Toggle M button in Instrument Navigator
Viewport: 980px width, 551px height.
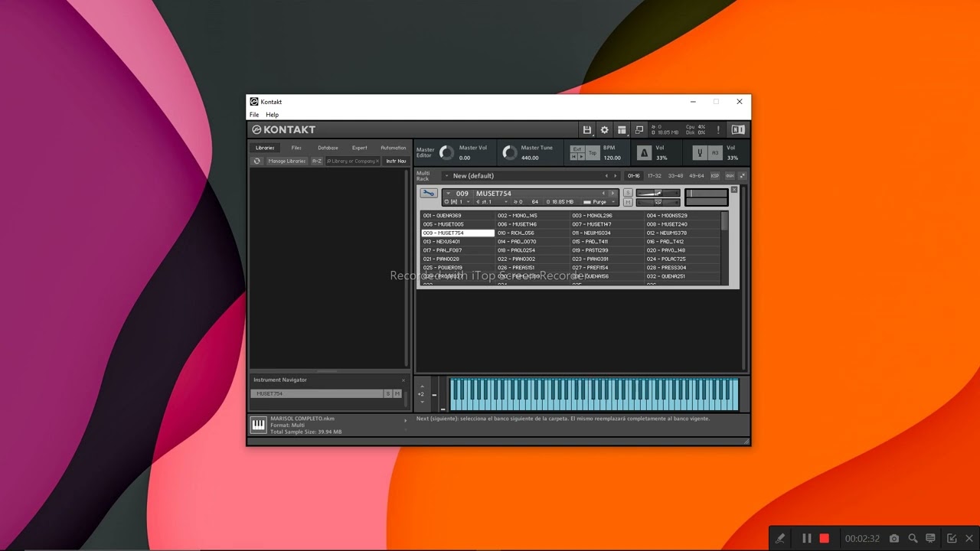tap(397, 393)
